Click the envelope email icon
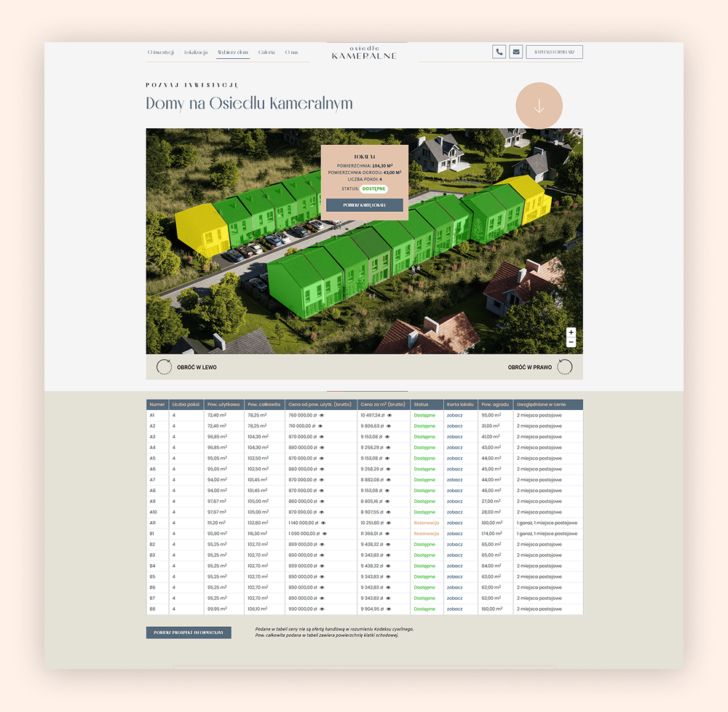The height and width of the screenshot is (712, 728). point(516,52)
